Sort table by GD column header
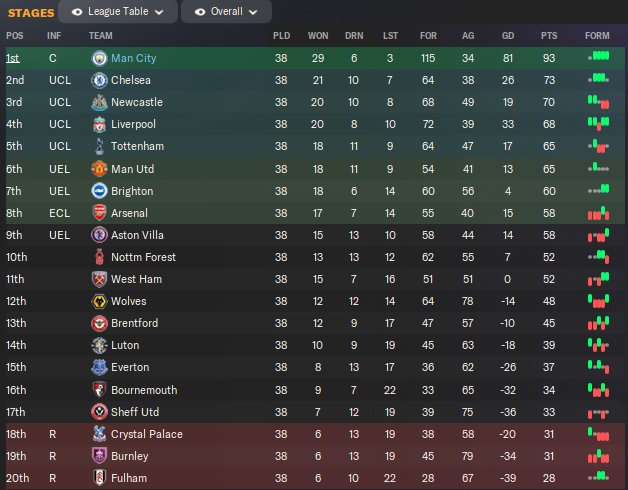This screenshot has width=628, height=490. 506,35
